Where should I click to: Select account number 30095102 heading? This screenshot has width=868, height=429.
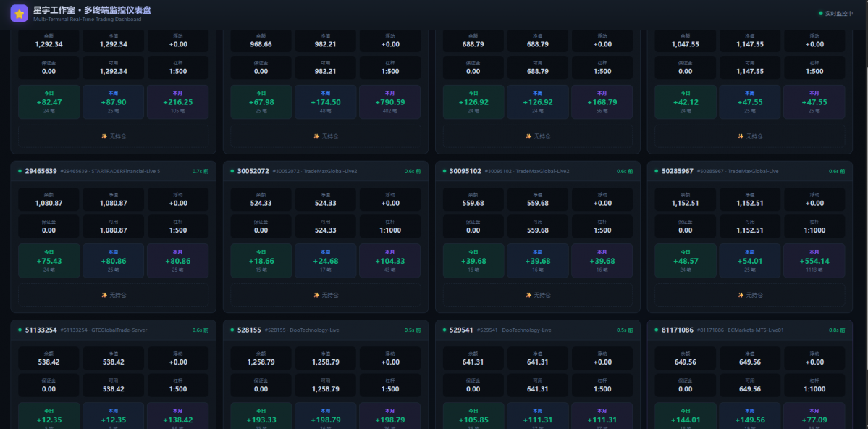click(x=465, y=171)
